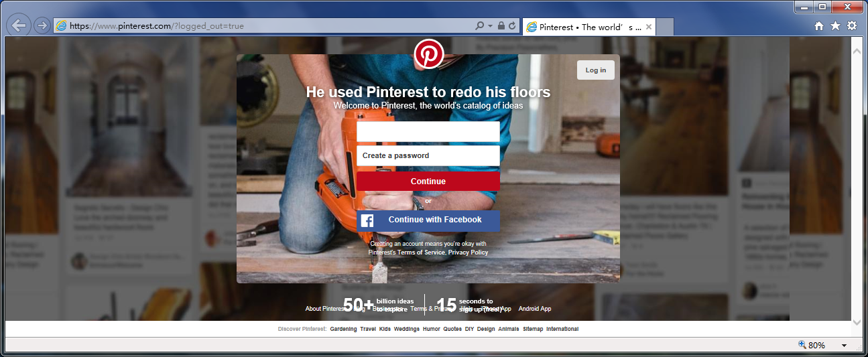Close the Pinterest tab

click(x=648, y=27)
